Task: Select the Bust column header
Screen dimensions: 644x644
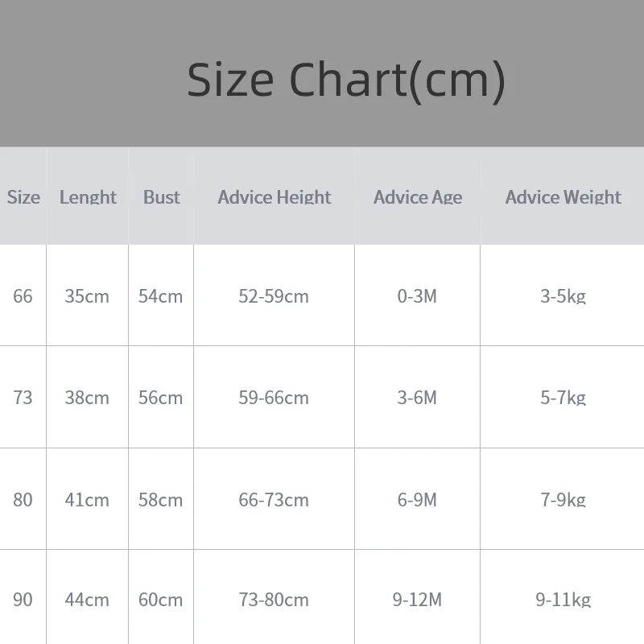Action: click(x=162, y=196)
